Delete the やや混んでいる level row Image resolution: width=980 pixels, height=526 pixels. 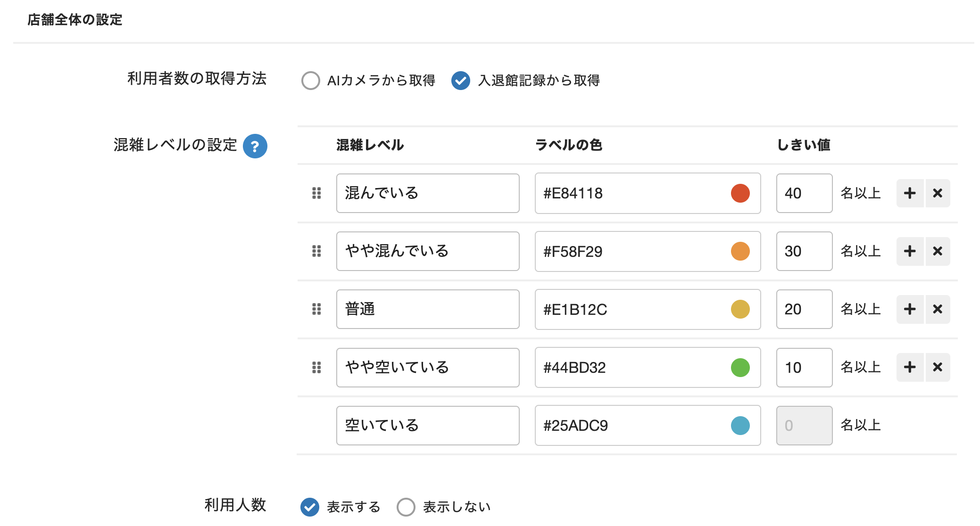click(938, 251)
